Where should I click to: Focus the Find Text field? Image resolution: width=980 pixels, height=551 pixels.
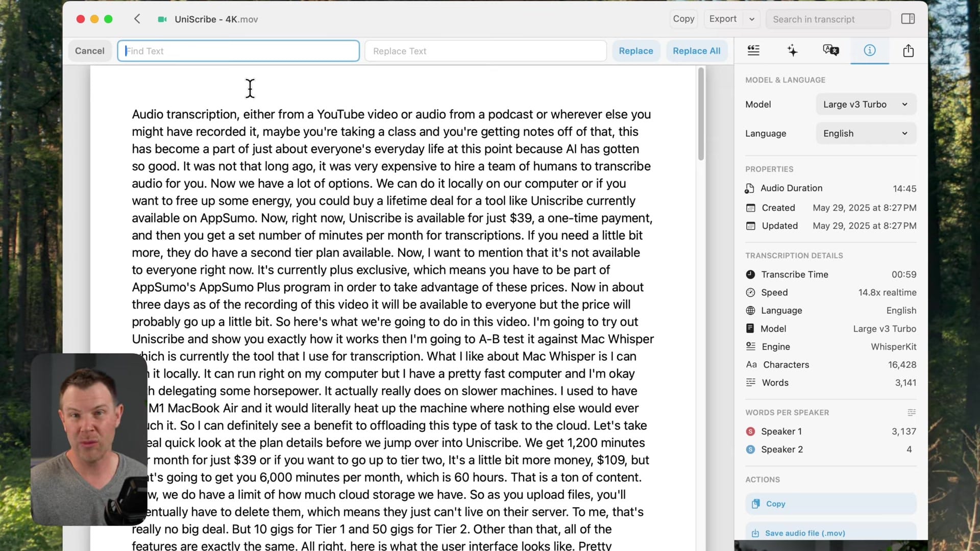point(238,51)
